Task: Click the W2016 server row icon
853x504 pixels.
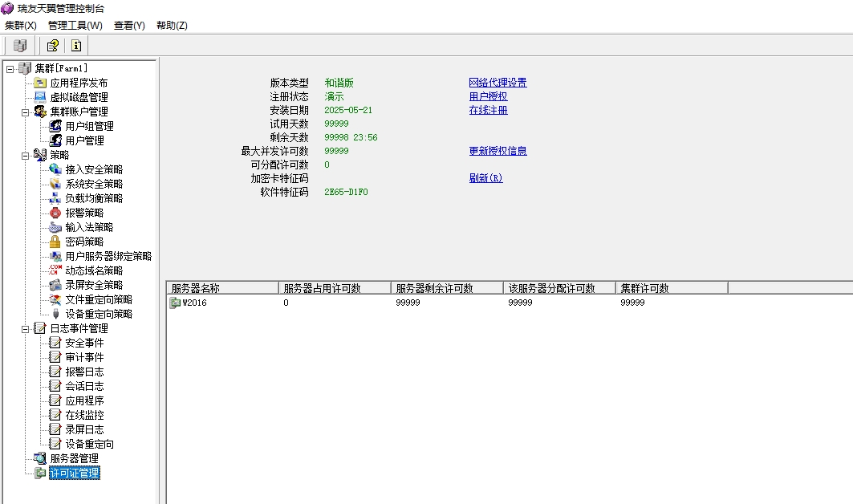Action: [x=175, y=303]
